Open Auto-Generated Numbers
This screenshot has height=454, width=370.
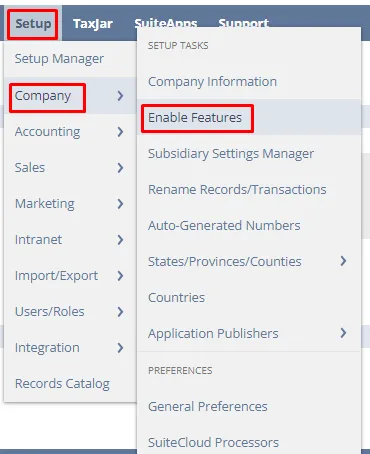pos(224,226)
